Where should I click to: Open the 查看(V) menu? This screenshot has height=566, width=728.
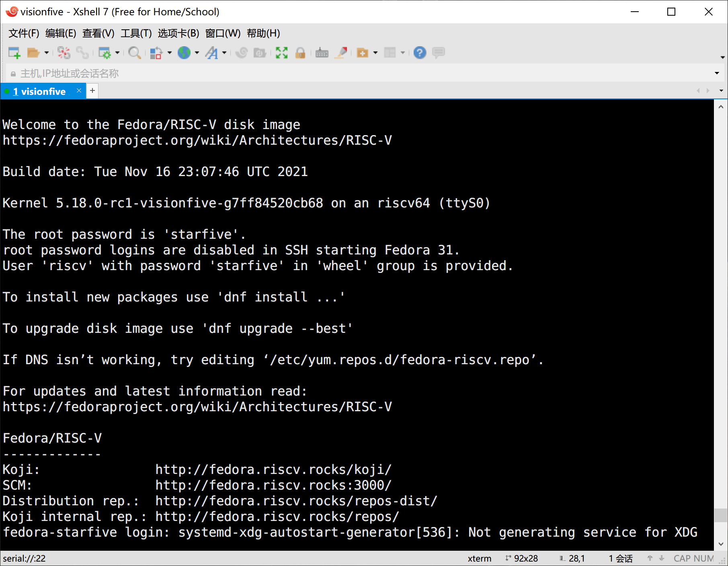pyautogui.click(x=98, y=33)
